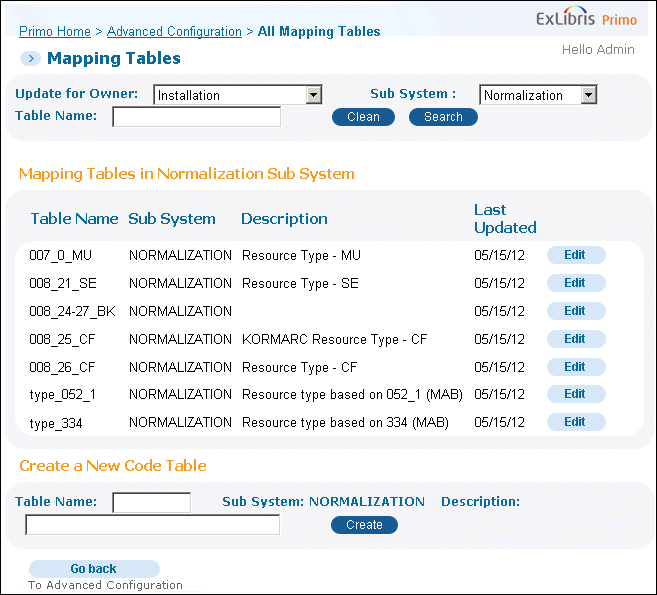
Task: Select the 008_25_CF table name cell
Action: coord(62,339)
